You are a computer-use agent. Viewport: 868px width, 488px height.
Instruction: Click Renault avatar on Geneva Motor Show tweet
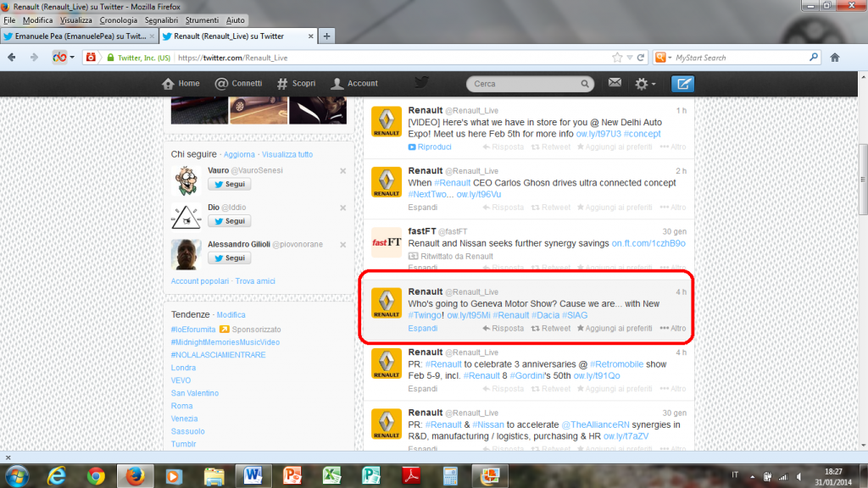coord(387,302)
